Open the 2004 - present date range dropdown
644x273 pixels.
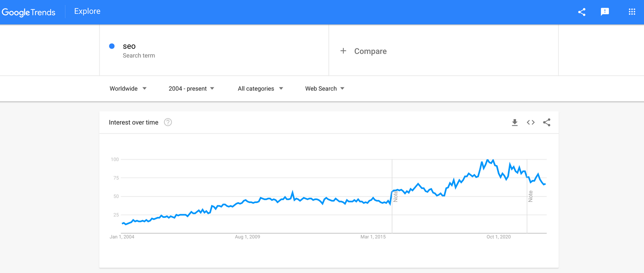click(x=191, y=89)
